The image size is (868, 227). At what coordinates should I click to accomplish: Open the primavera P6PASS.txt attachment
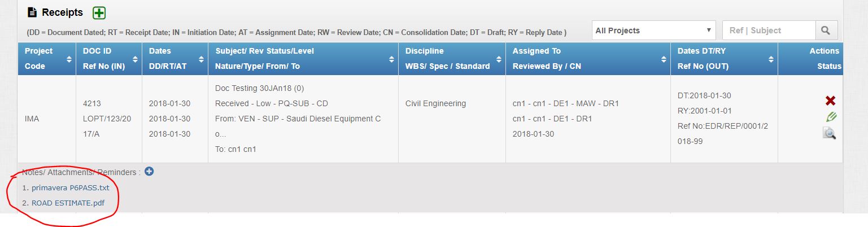click(70, 187)
